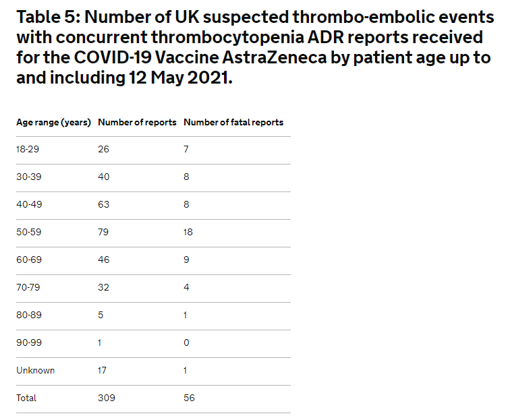
Task: Click the Total row label
Action: pos(26,398)
